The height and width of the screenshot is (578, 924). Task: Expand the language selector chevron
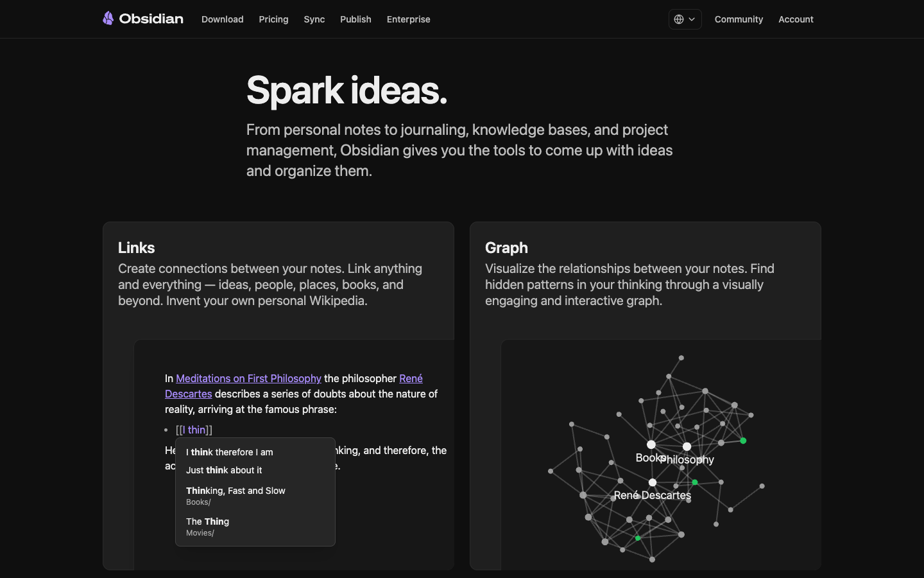(x=692, y=19)
